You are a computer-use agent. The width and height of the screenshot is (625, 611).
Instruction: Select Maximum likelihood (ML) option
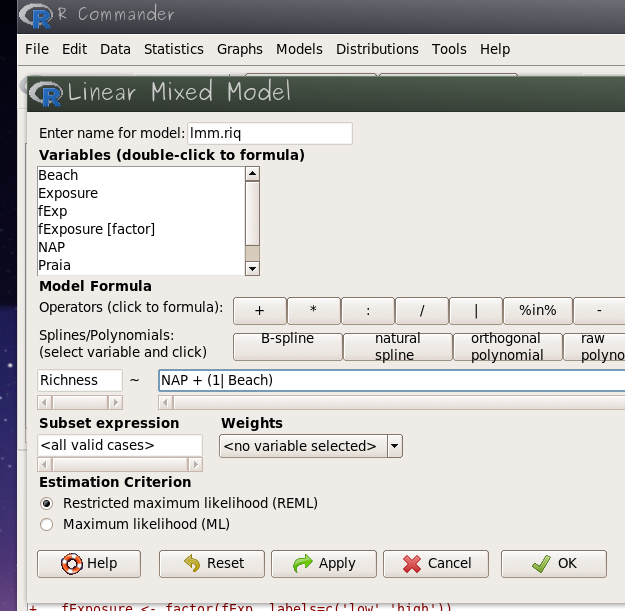point(46,524)
